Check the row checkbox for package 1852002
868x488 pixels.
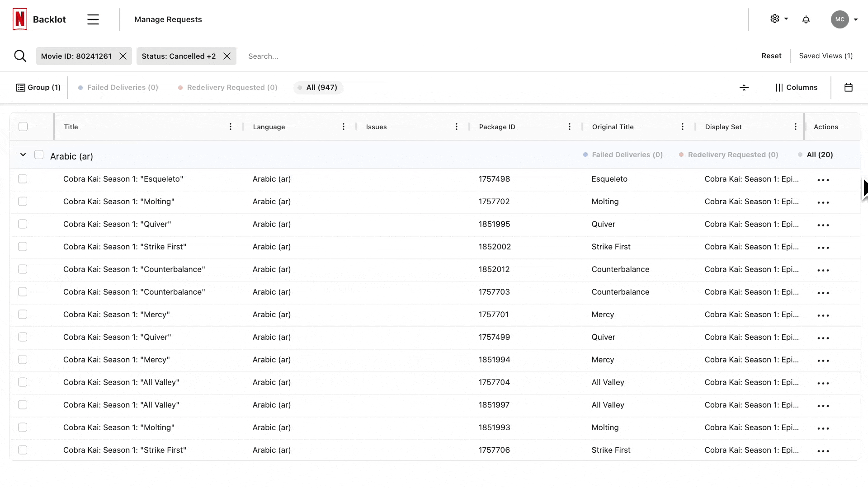[x=23, y=247]
